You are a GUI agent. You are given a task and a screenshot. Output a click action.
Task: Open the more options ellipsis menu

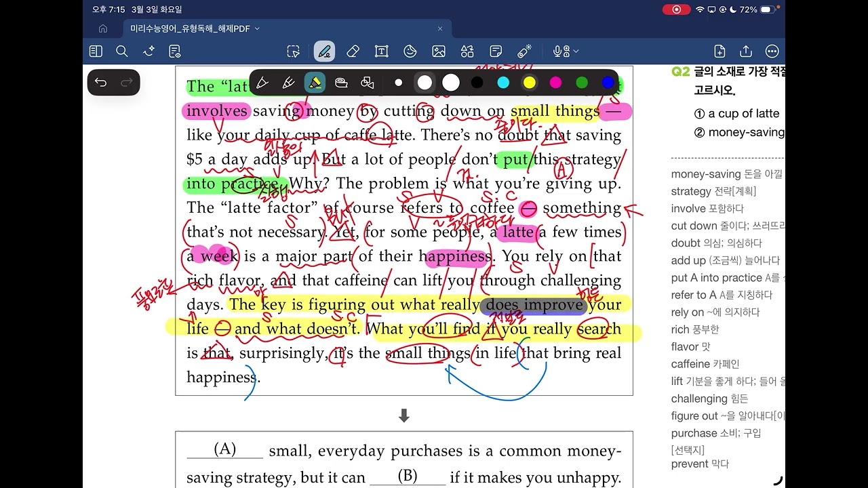point(772,51)
